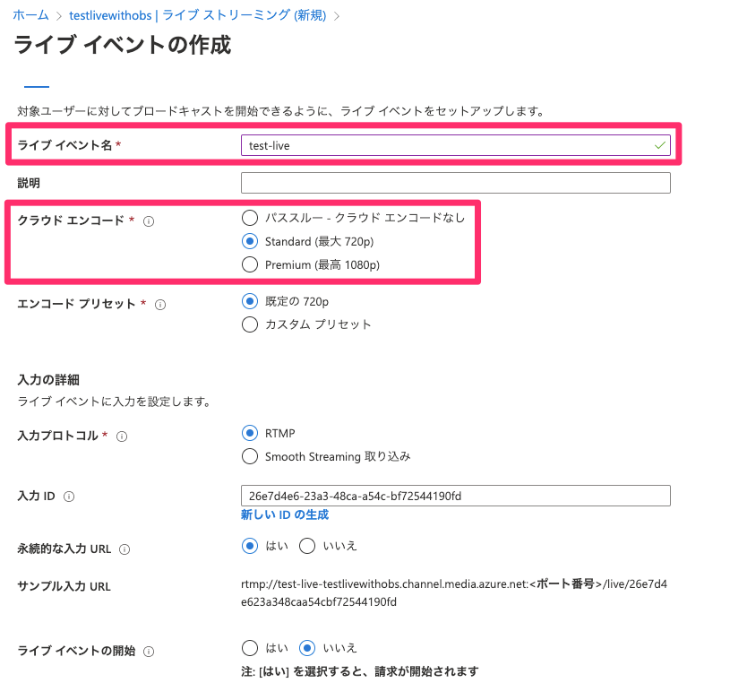Go to ホーム breadcrumb
Viewport: 730px width, 700px height.
(30, 15)
